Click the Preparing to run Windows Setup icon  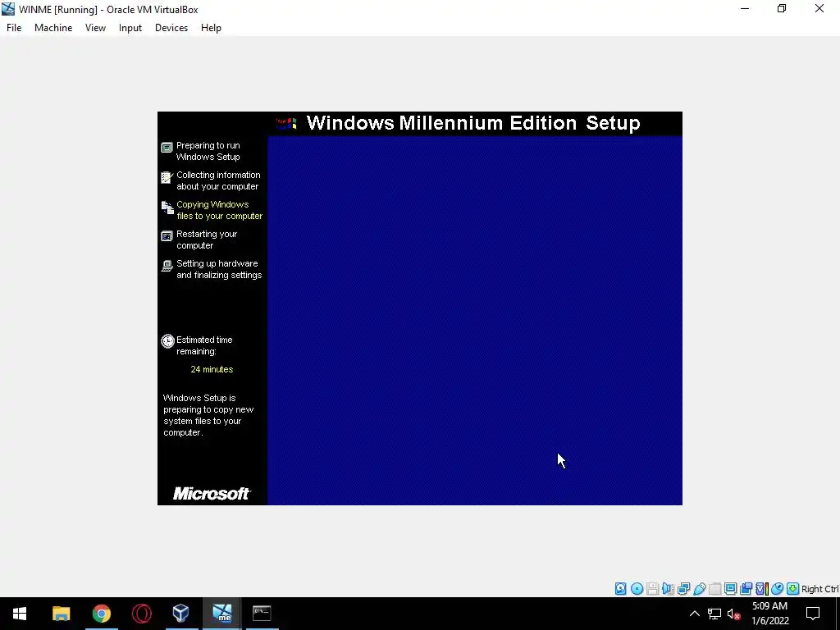click(167, 148)
